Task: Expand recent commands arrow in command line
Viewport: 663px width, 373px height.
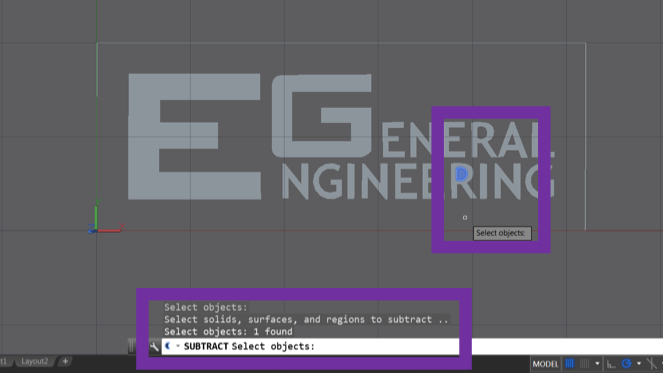Action: click(178, 346)
